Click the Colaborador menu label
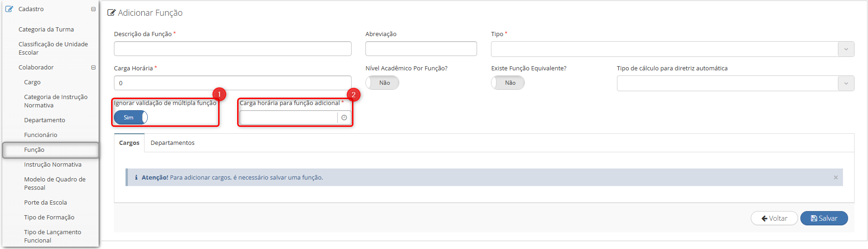This screenshot has height=249, width=868. pos(36,67)
